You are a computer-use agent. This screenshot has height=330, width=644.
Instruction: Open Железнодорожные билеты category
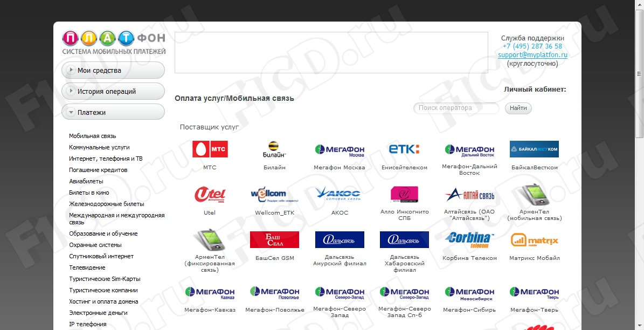106,204
